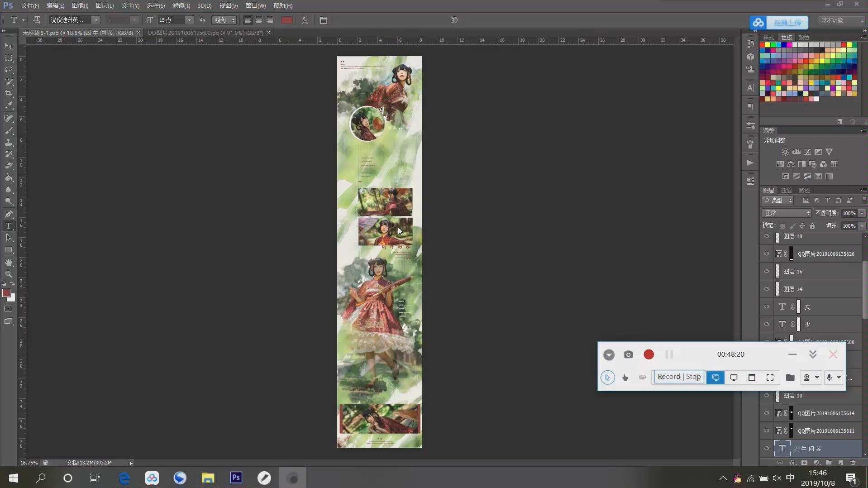Viewport: 868px width, 488px height.
Task: Click text color swatch in options bar
Action: tap(286, 20)
